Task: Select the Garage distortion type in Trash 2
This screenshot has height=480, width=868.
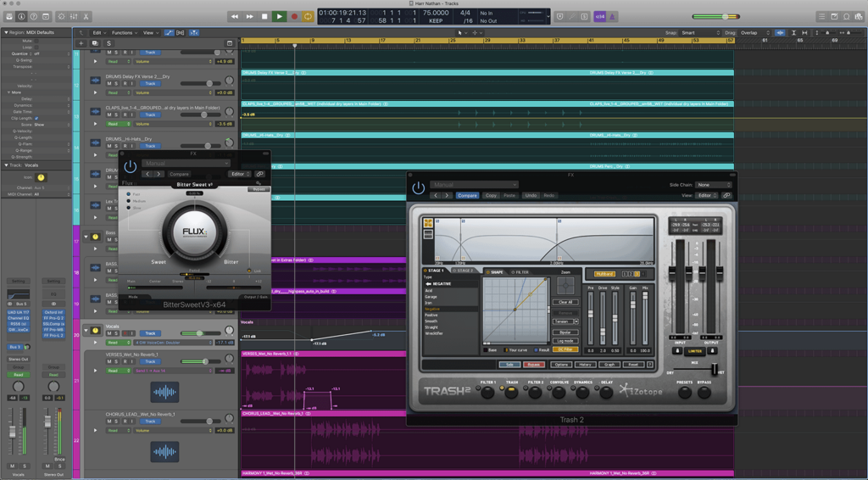Action: coord(431,297)
